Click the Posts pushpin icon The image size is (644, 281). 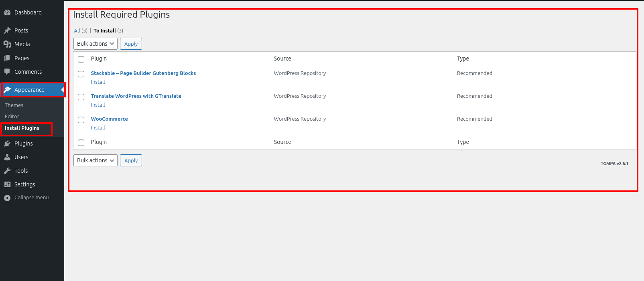tap(7, 30)
